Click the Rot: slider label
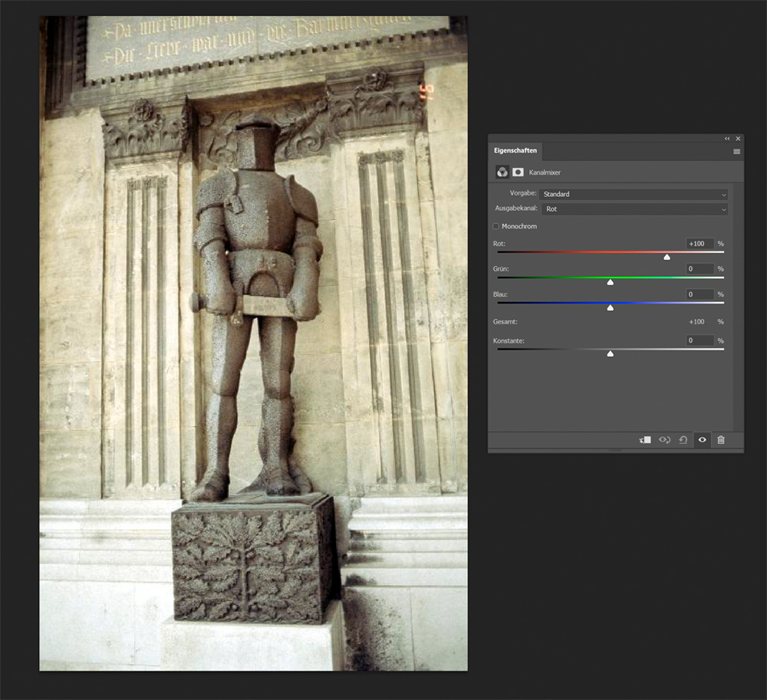Image resolution: width=767 pixels, height=700 pixels. tap(499, 244)
